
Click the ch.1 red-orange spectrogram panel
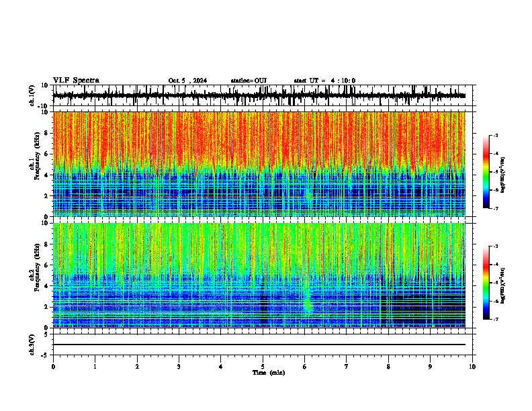click(259, 164)
